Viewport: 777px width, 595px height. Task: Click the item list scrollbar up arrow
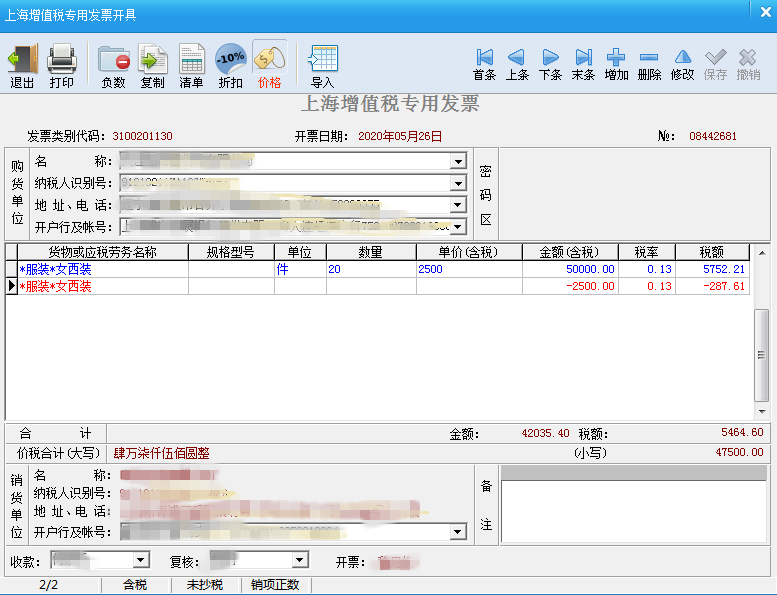click(x=762, y=253)
